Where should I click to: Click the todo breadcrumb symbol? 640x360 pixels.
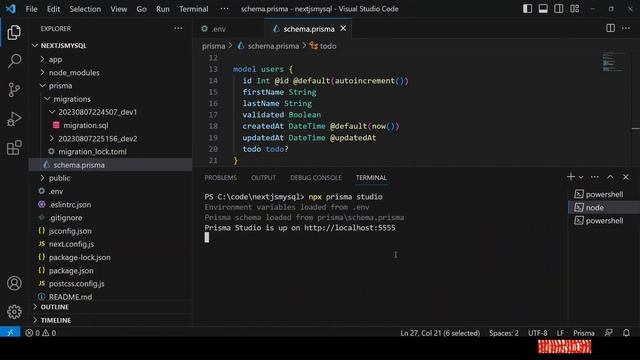tap(323, 46)
